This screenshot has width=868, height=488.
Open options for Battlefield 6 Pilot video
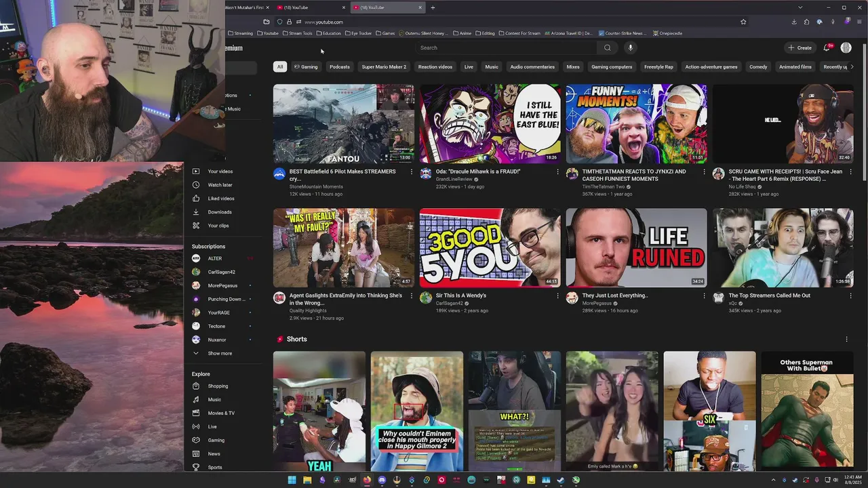(411, 172)
